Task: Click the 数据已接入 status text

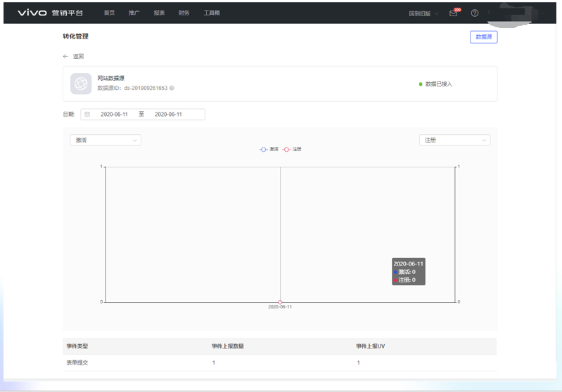Action: coord(439,84)
